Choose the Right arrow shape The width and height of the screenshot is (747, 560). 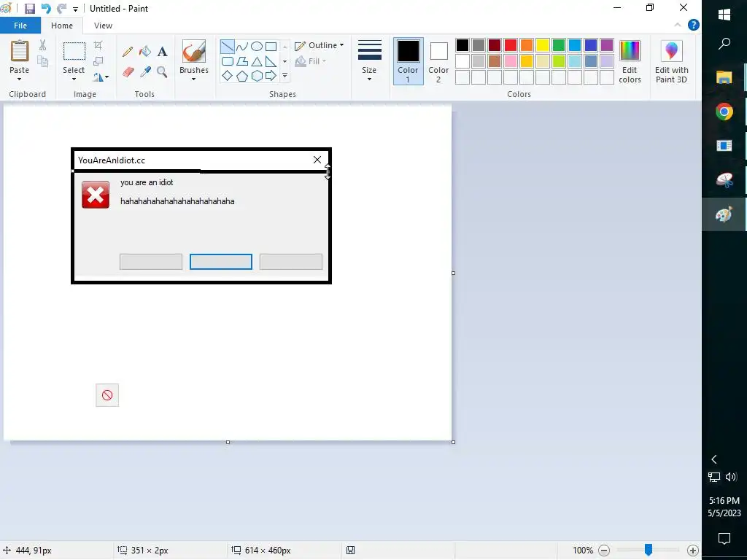coord(271,76)
